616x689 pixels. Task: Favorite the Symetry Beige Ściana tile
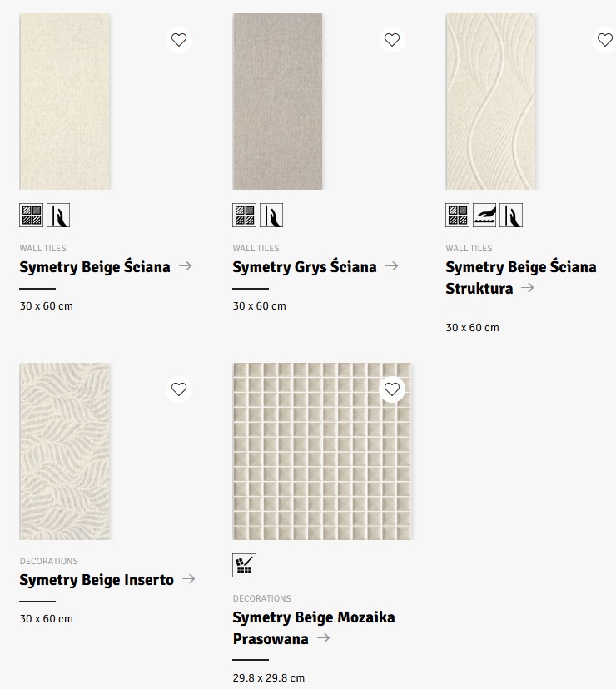[x=179, y=40]
